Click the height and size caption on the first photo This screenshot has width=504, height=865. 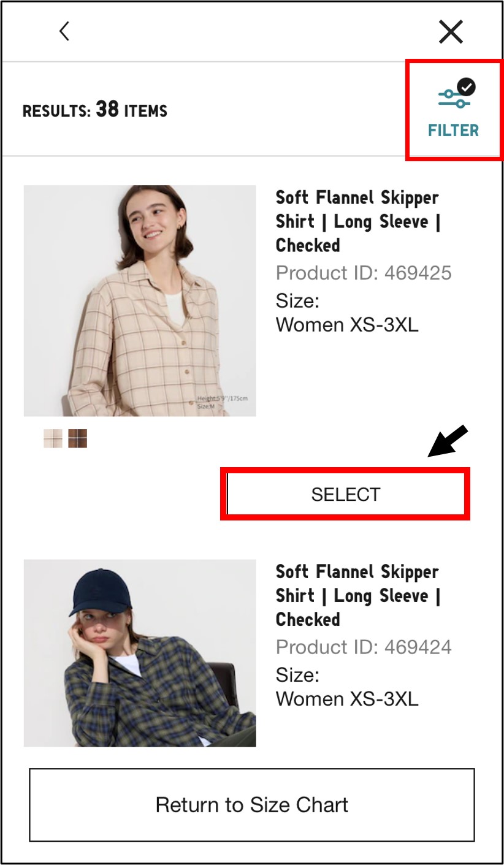pos(222,402)
